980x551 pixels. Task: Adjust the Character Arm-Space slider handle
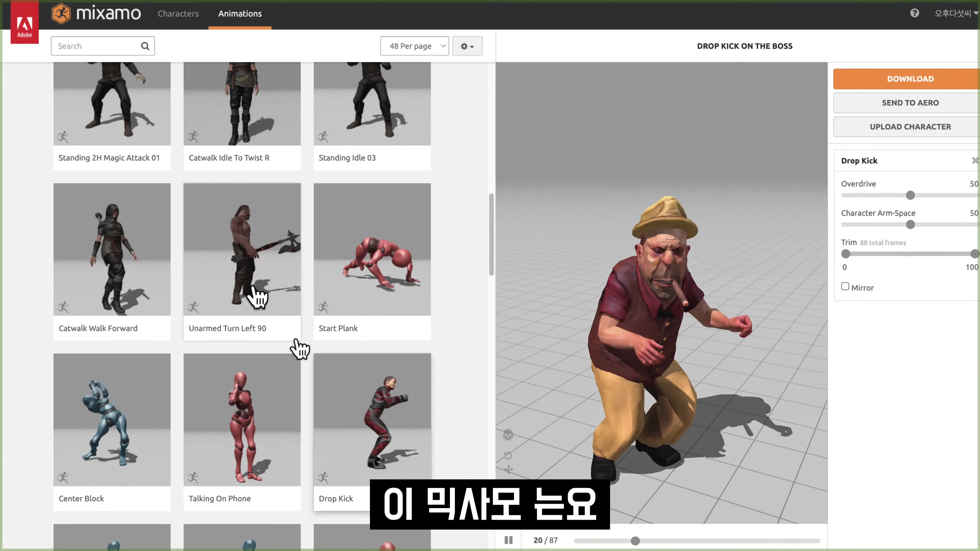tap(910, 225)
